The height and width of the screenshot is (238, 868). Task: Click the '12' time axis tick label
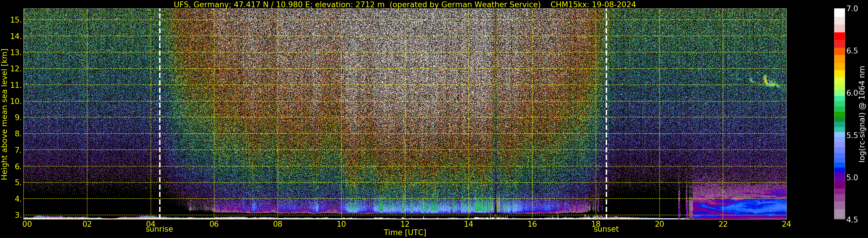pos(405,224)
